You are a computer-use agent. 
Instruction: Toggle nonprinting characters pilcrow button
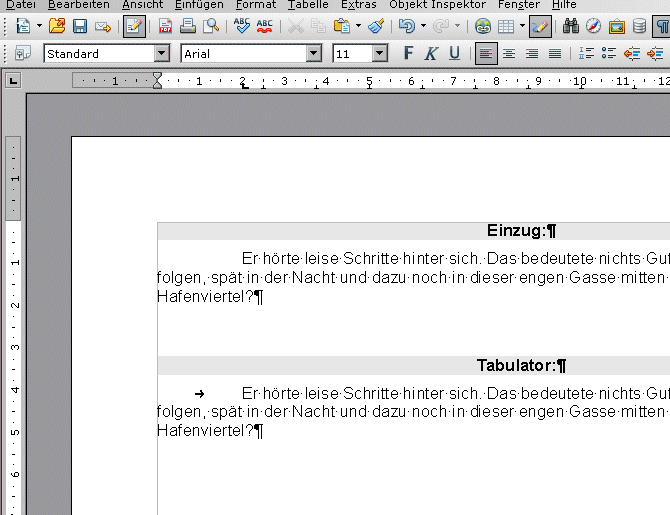(661, 26)
